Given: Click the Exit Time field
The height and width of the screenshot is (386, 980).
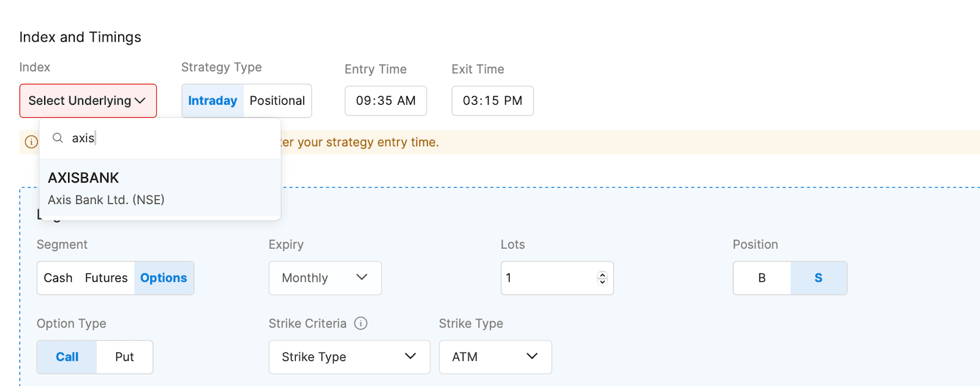Looking at the screenshot, I should (492, 101).
